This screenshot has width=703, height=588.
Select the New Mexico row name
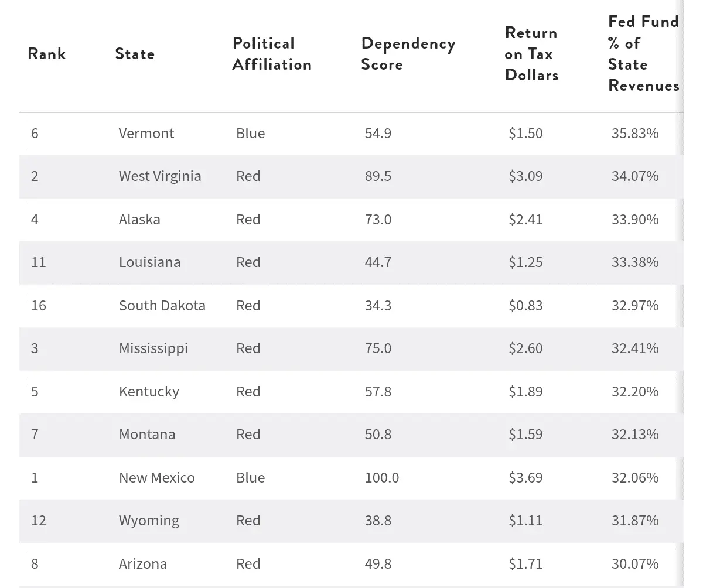(157, 478)
